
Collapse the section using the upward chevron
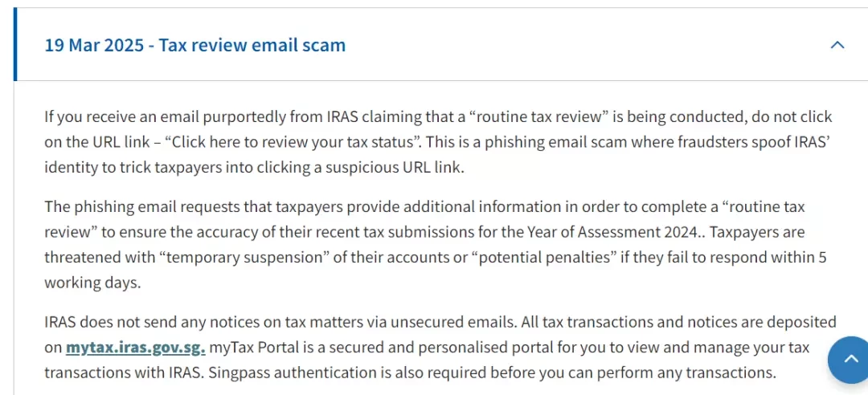837,46
